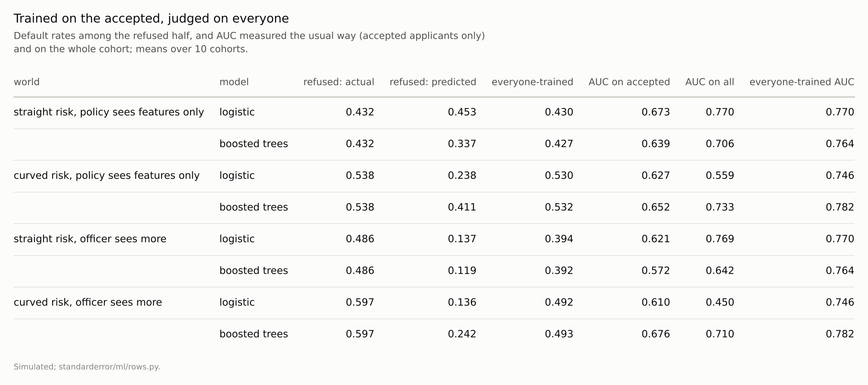Click the AUC on all value 0.642
Screen dimensions: 868x385
(x=720, y=271)
